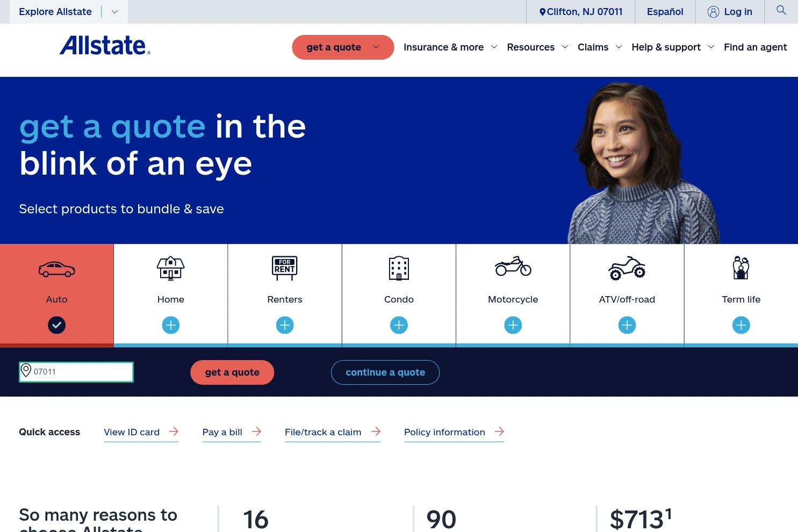The image size is (798, 532).
Task: Open the header get a quote dropdown
Action: pos(343,47)
